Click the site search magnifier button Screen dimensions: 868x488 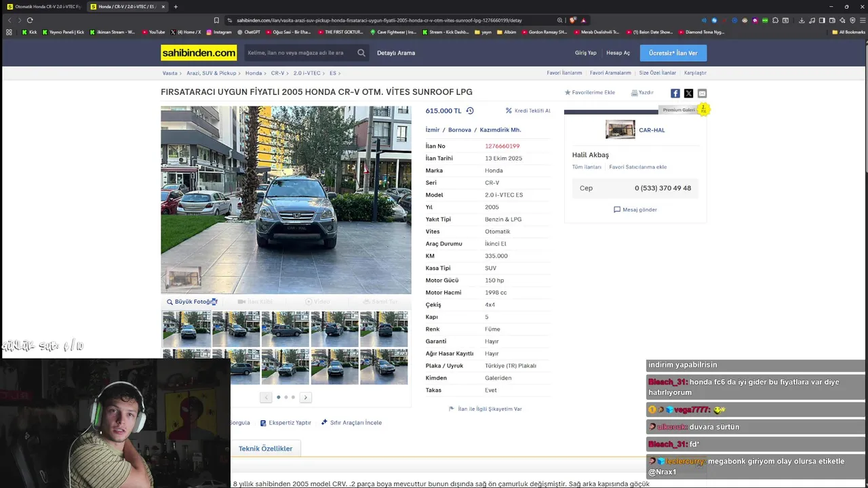tap(361, 53)
